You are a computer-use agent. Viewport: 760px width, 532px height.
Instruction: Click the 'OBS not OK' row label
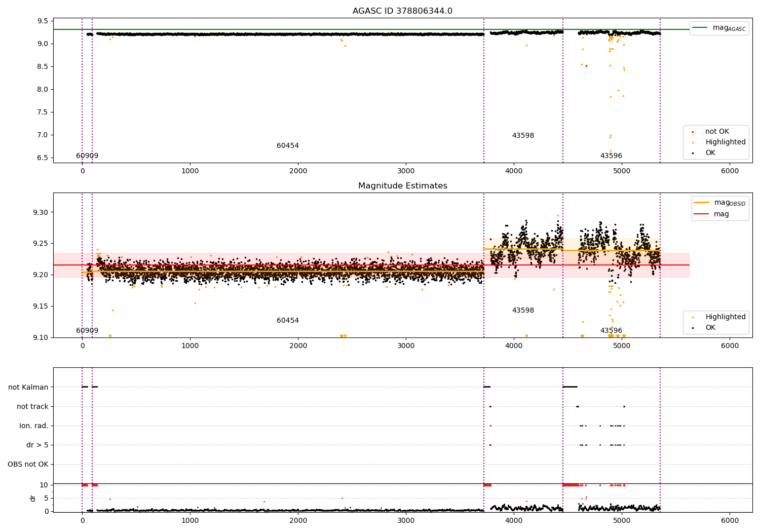pos(28,465)
